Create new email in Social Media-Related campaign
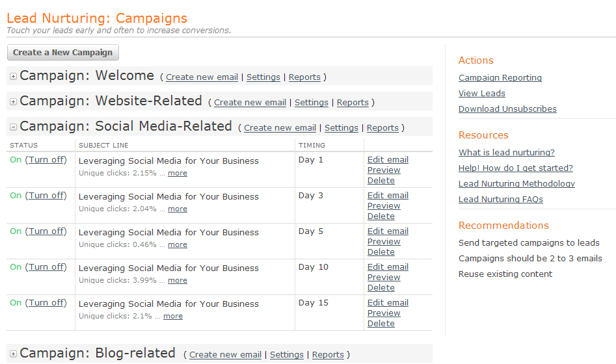Image resolution: width=616 pixels, height=364 pixels. click(280, 128)
